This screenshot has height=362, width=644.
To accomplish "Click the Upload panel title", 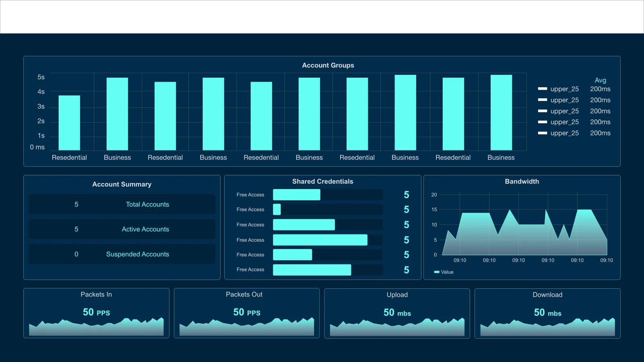I will tap(397, 295).
